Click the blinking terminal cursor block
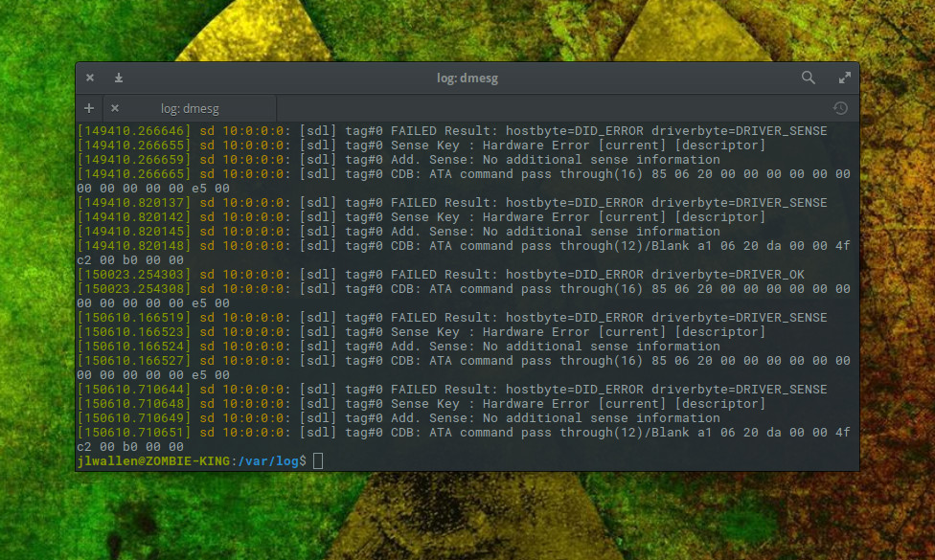Viewport: 935px width, 560px height. (317, 459)
